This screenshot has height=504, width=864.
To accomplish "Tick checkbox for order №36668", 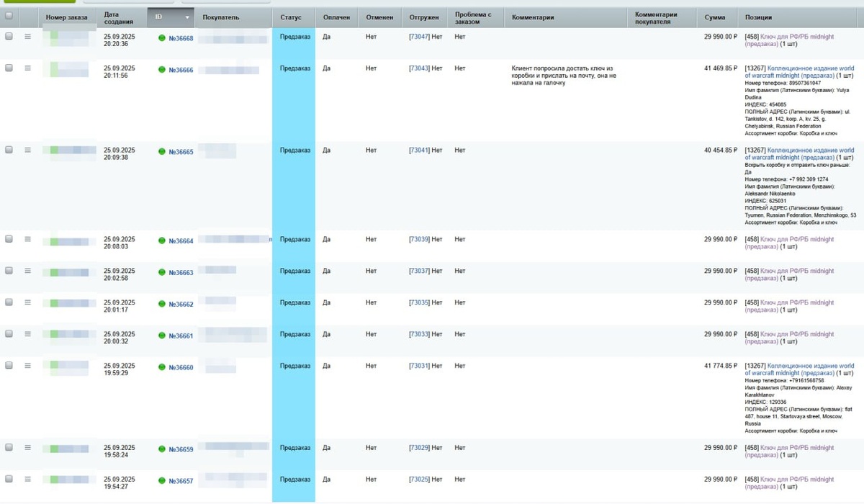I will click(9, 36).
